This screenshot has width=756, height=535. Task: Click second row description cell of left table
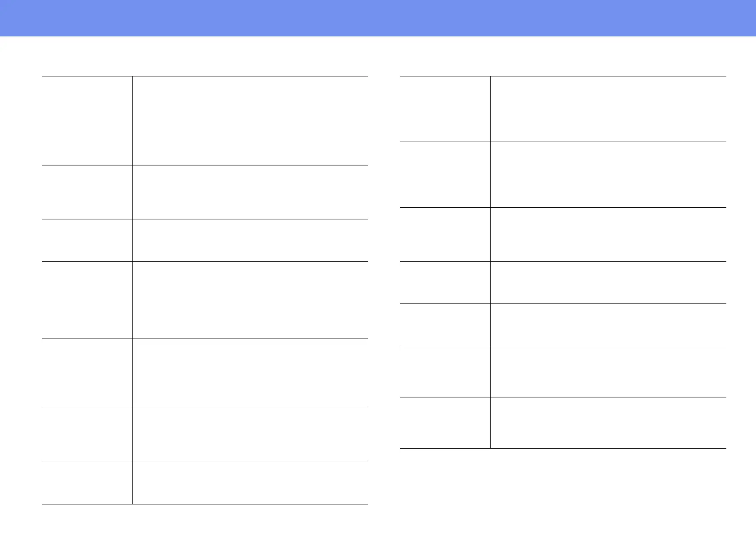(250, 192)
